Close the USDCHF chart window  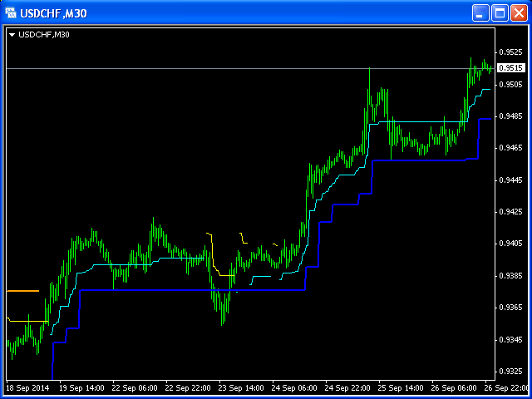(519, 13)
